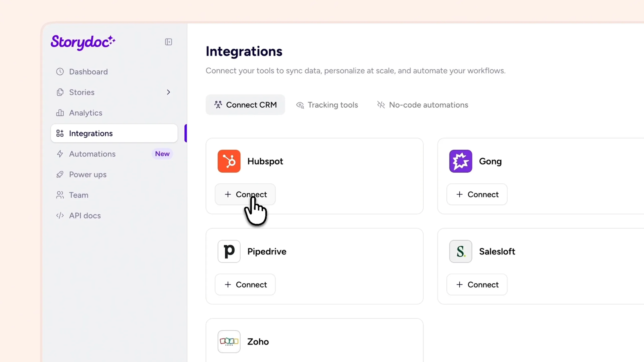The height and width of the screenshot is (362, 644).
Task: Click the Hubspot logo icon
Action: 229,161
